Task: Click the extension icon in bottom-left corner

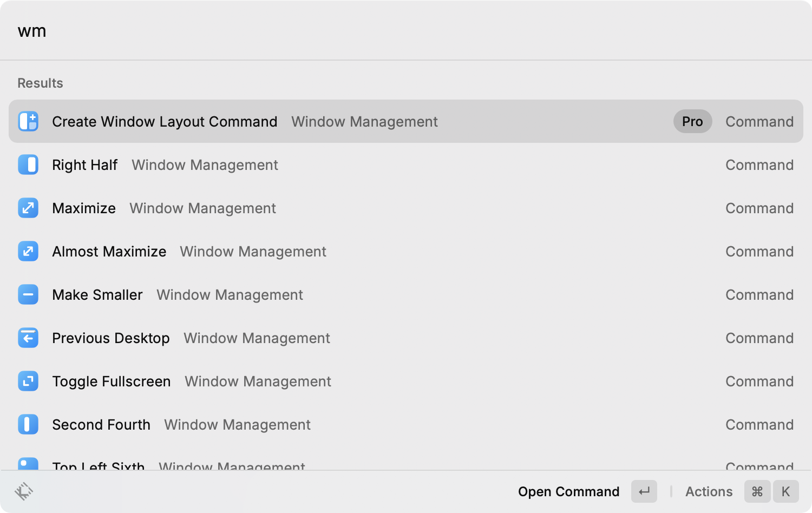Action: pos(23,491)
